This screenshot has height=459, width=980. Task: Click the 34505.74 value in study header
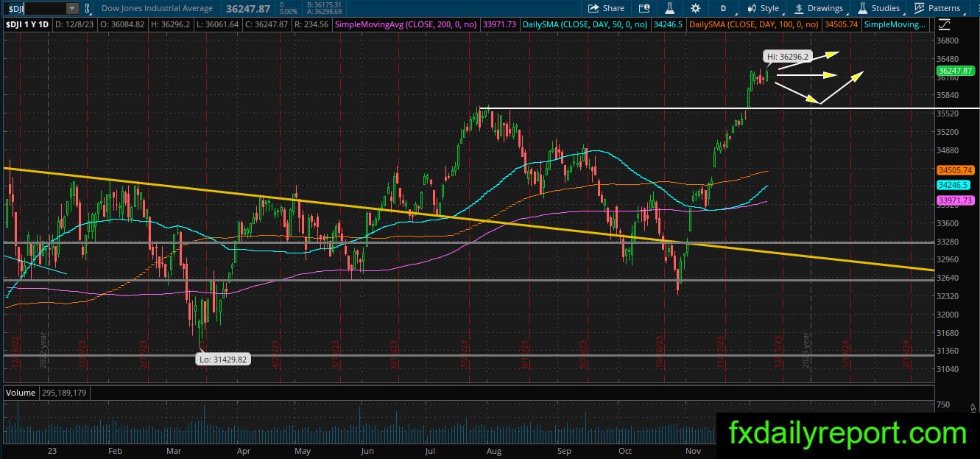(x=841, y=24)
